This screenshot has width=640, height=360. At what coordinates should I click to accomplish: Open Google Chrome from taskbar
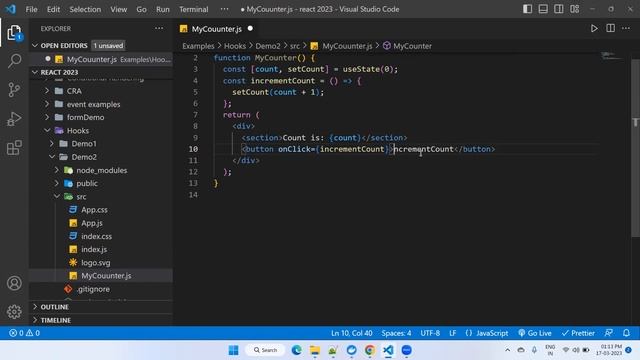pyautogui.click(x=370, y=350)
